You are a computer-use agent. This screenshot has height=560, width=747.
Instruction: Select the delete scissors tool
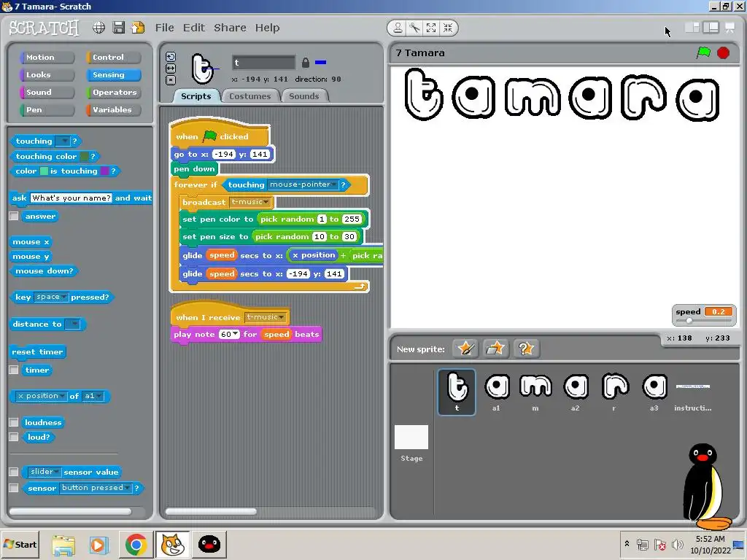(414, 28)
